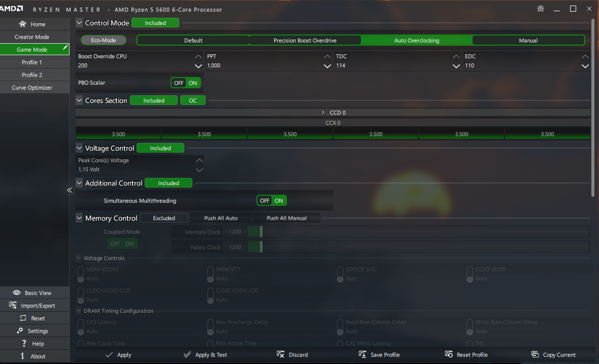Collapse the Cores Section chevron
The height and width of the screenshot is (364, 599).
coord(79,100)
